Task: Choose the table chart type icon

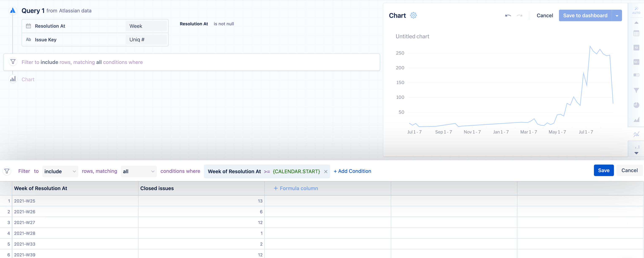Action: [x=636, y=34]
